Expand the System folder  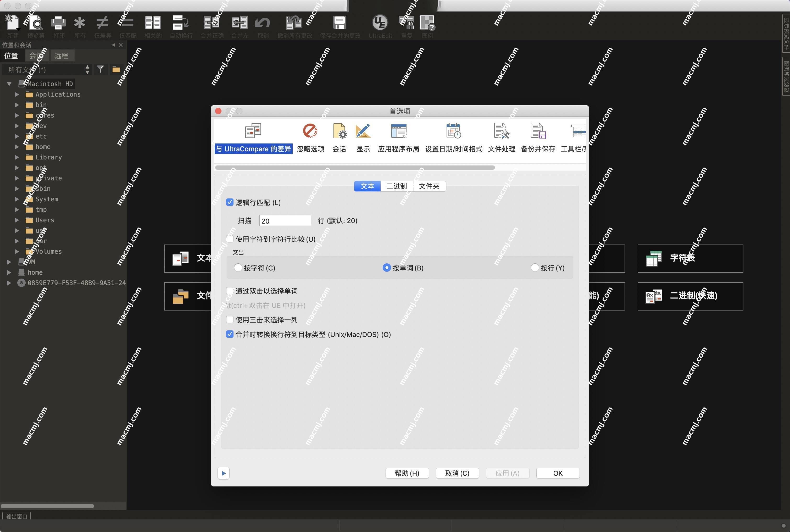point(17,199)
